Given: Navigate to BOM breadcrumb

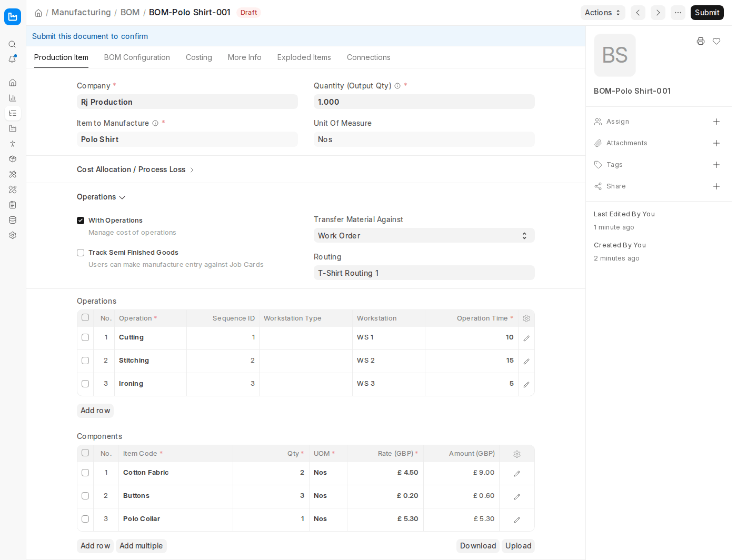Looking at the screenshot, I should (x=130, y=12).
